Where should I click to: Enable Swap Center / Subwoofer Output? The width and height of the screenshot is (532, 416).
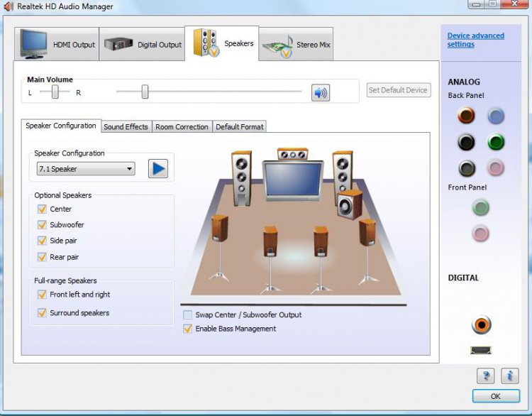(188, 314)
